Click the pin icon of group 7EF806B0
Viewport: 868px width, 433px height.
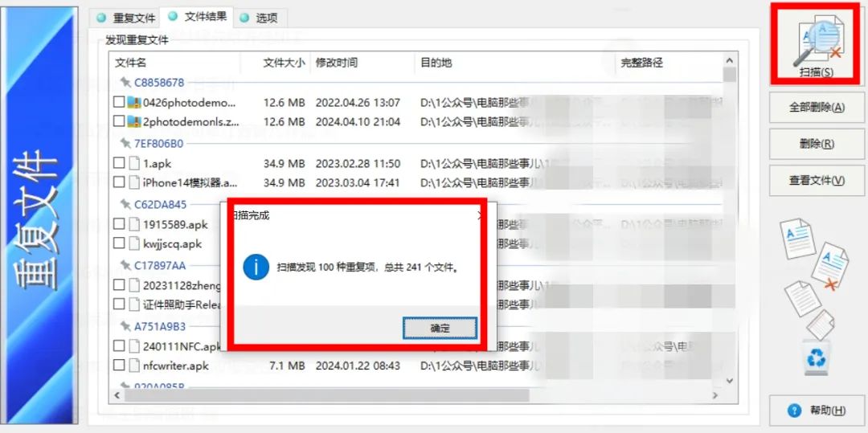click(x=125, y=143)
